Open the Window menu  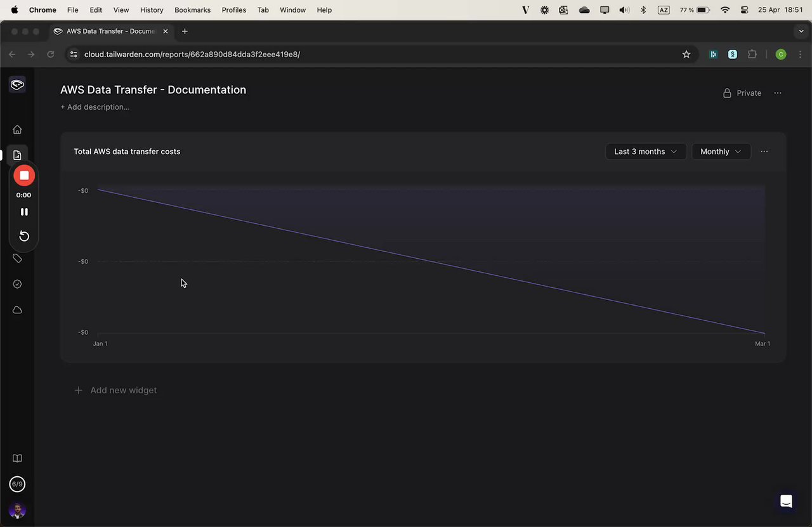pos(292,10)
